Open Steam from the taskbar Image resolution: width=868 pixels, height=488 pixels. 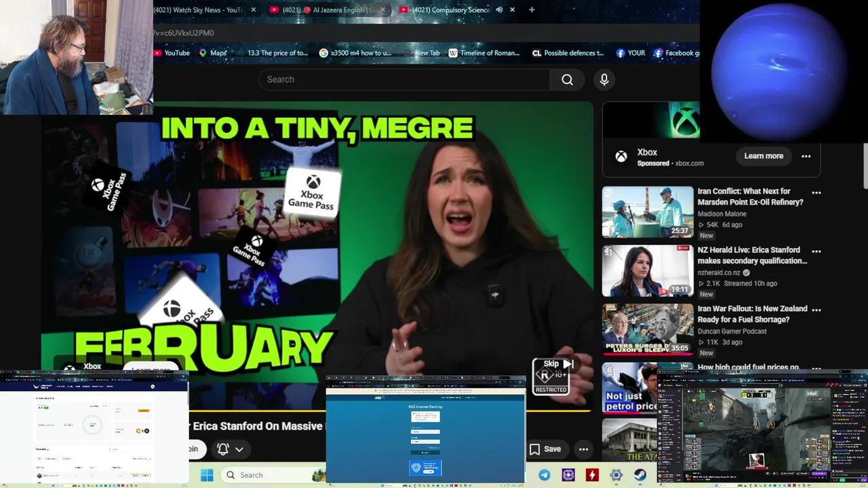(x=640, y=475)
